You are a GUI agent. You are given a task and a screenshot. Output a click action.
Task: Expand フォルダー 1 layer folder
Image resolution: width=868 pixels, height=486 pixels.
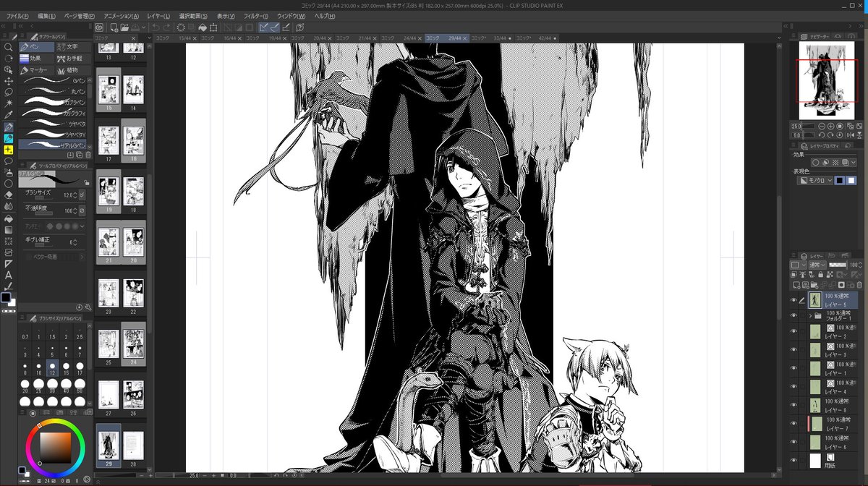coord(810,316)
